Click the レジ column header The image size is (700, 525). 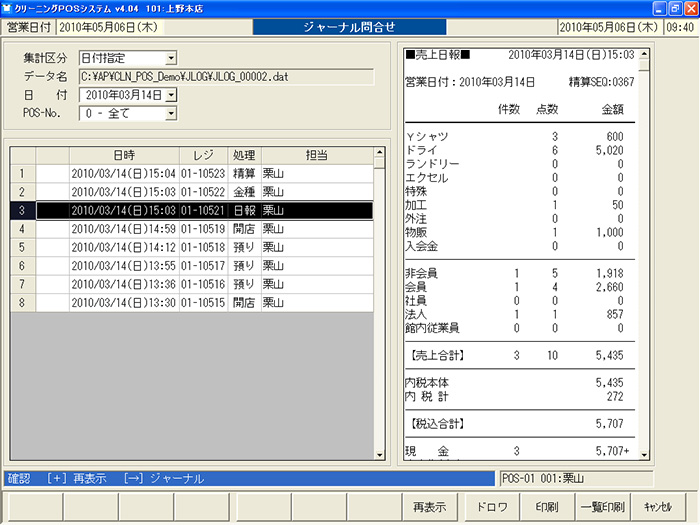click(x=204, y=155)
